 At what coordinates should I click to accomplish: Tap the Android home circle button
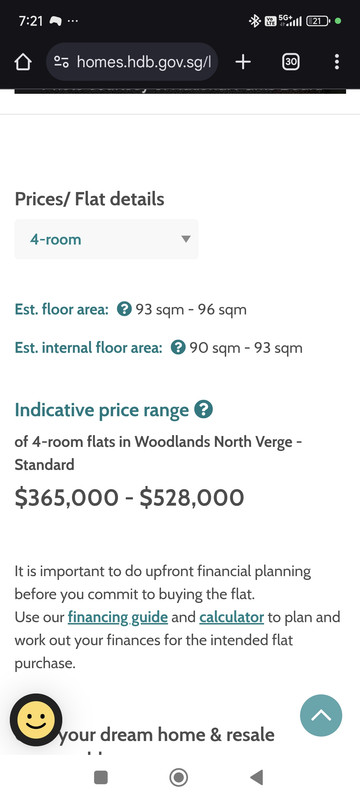(178, 778)
